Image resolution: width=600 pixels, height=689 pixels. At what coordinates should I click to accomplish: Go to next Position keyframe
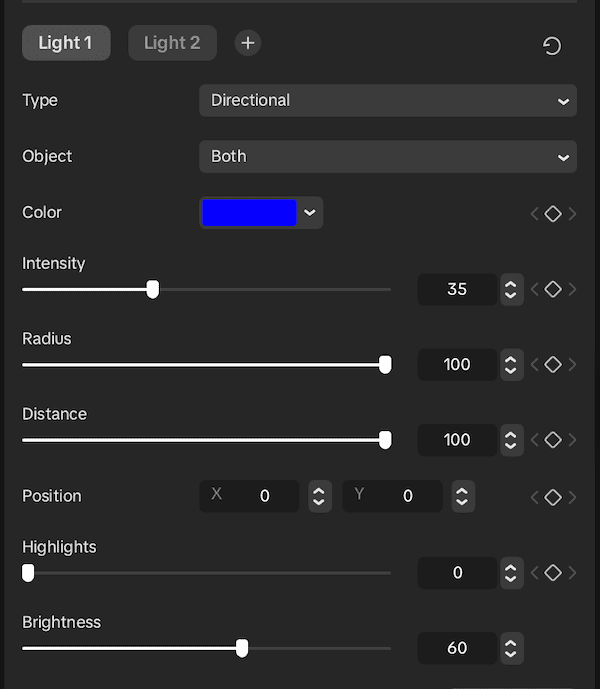pos(572,497)
